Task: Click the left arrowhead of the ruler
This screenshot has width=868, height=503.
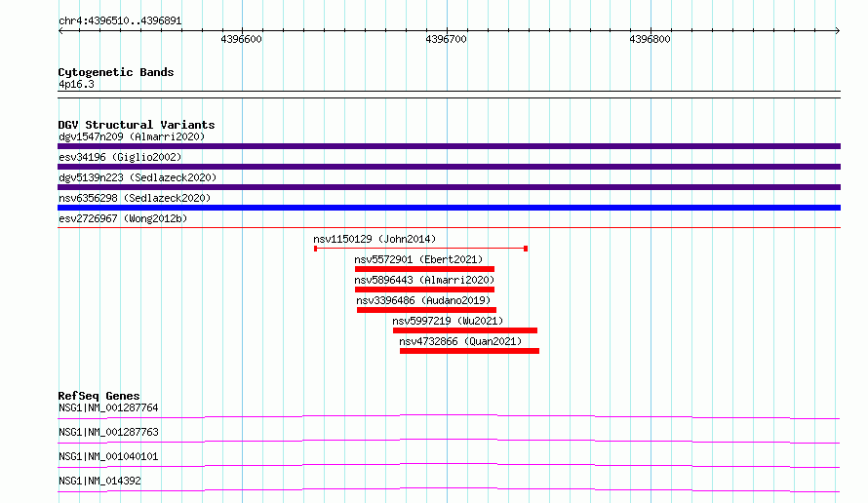Action: pyautogui.click(x=60, y=31)
